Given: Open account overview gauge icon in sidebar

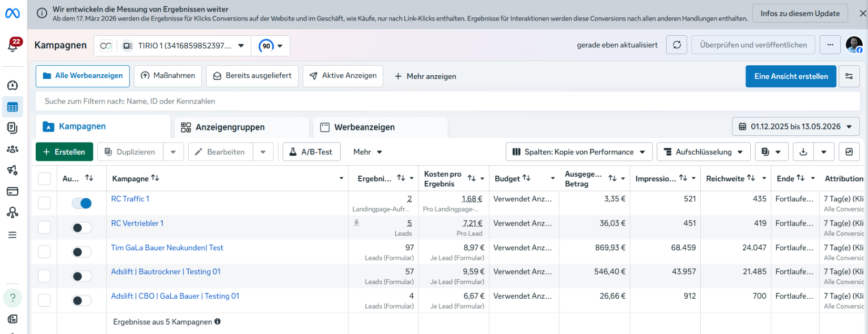Looking at the screenshot, I should tap(13, 85).
